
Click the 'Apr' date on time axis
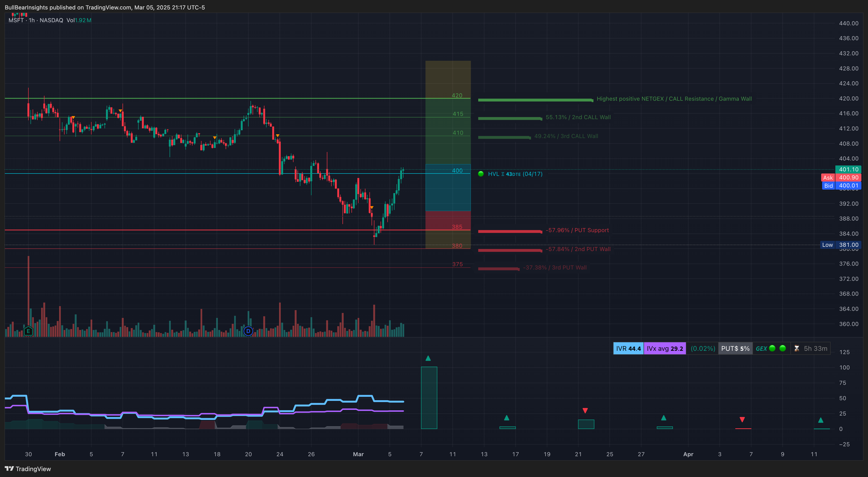(x=688, y=454)
